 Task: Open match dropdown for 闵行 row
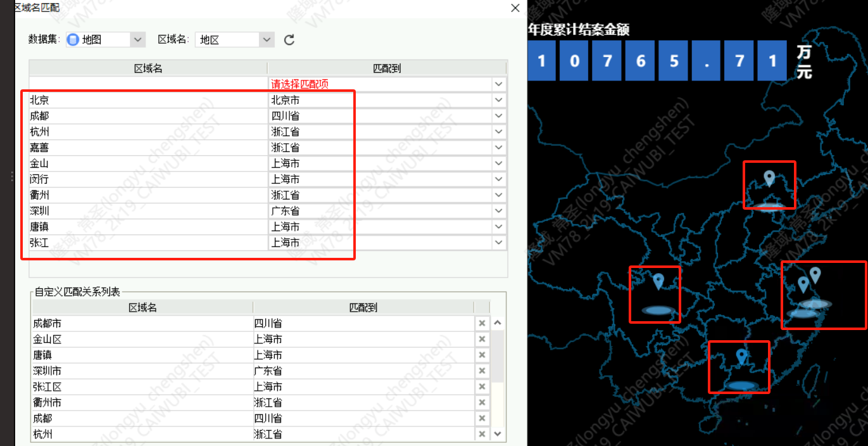499,179
